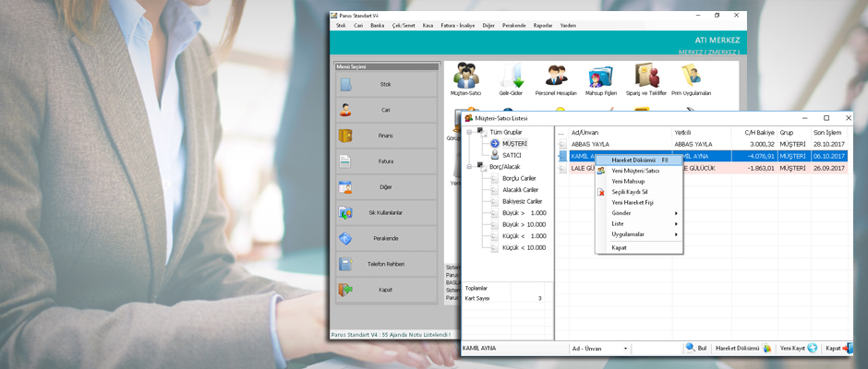This screenshot has height=369, width=868.
Task: Click Kapat button in list window toolbar
Action: pos(838,349)
